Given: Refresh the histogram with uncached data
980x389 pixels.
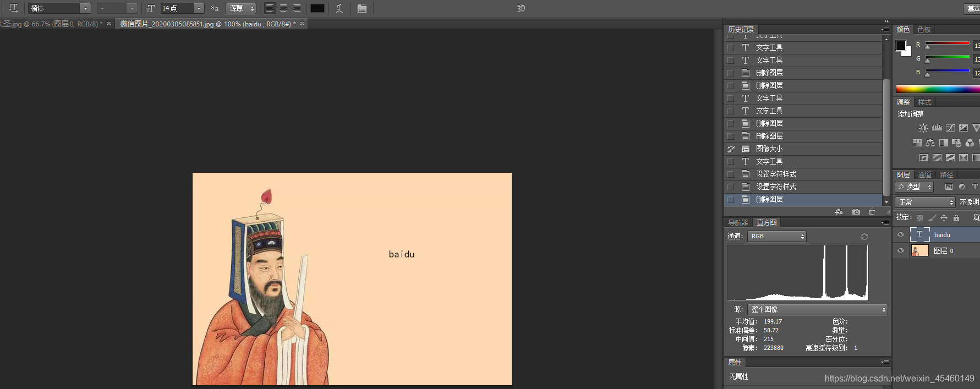Looking at the screenshot, I should point(864,237).
